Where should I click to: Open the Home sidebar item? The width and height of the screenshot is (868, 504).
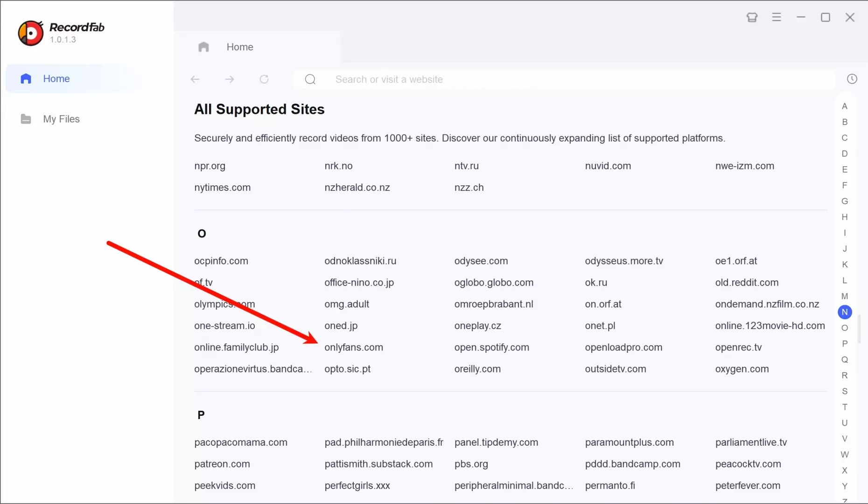[x=83, y=79]
